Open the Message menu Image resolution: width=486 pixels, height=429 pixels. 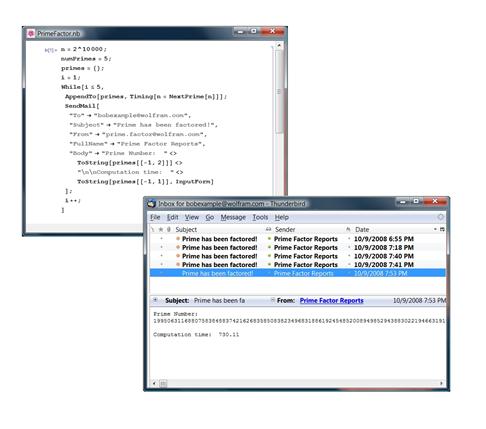tap(233, 217)
